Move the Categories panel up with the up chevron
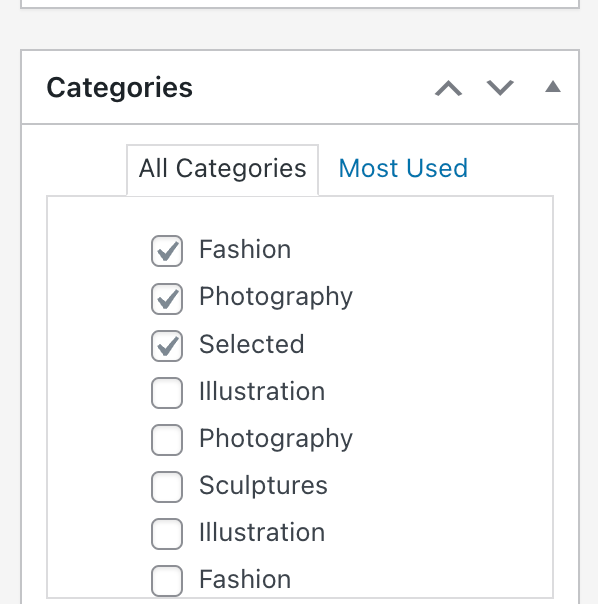Image resolution: width=598 pixels, height=604 pixels. [448, 88]
